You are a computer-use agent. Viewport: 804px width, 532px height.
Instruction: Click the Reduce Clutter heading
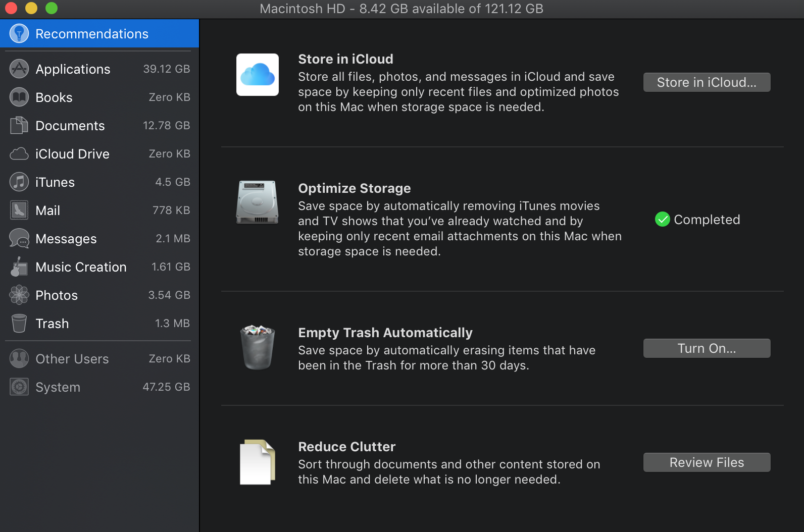tap(347, 447)
